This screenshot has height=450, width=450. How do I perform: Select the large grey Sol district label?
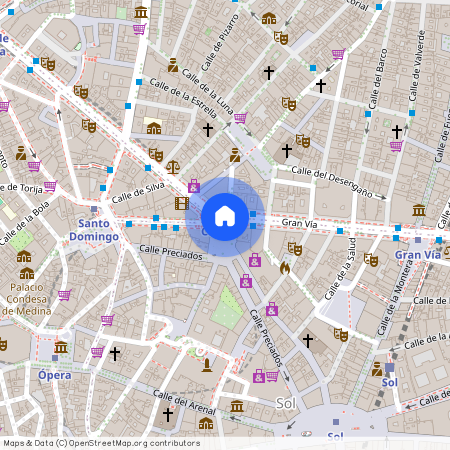tap(286, 403)
